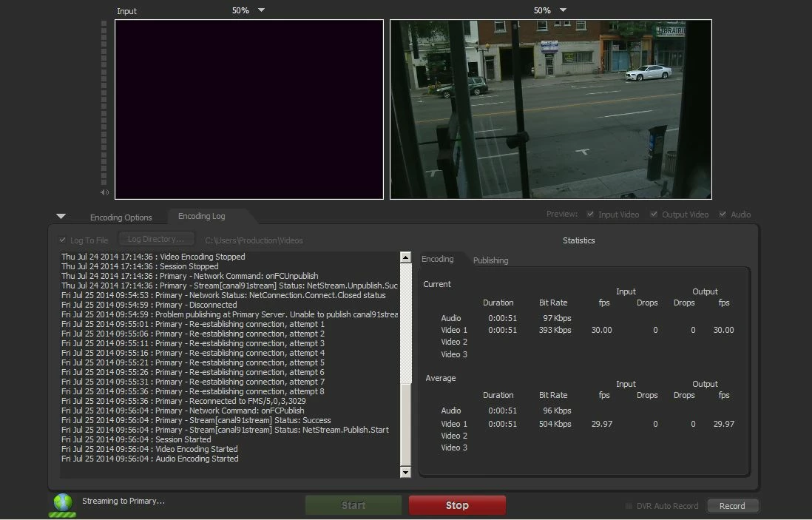Viewport: 812px width, 520px height.
Task: Select the 'Session Started' log entry
Action: [136, 439]
